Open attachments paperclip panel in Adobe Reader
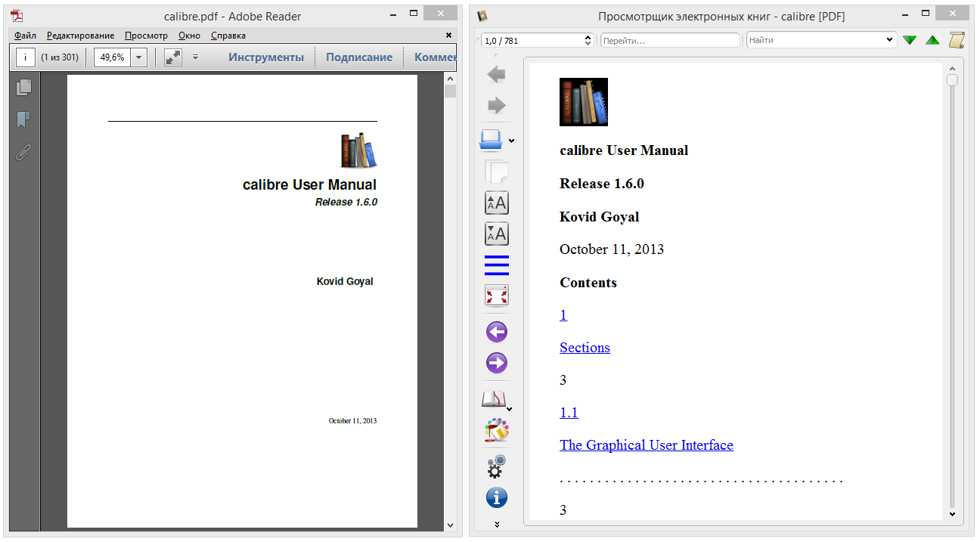This screenshot has height=542, width=980. 24,153
